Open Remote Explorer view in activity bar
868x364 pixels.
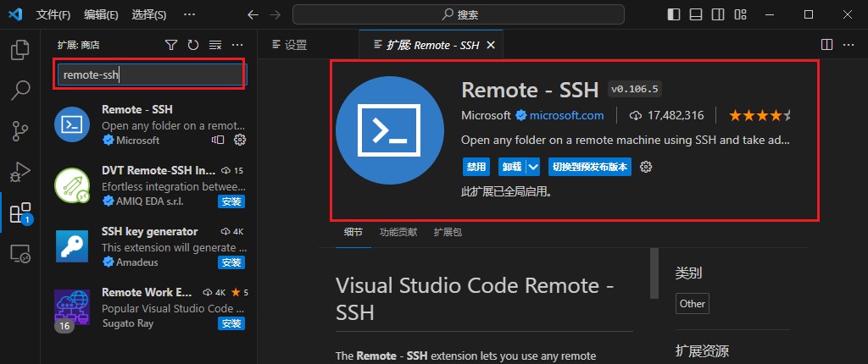20,254
